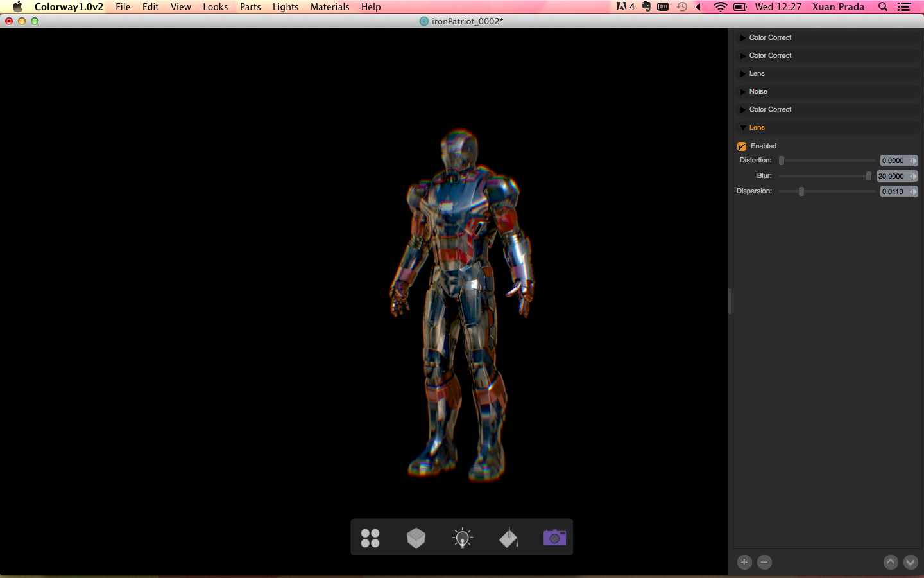
Task: Open the Lights menu
Action: click(x=286, y=6)
